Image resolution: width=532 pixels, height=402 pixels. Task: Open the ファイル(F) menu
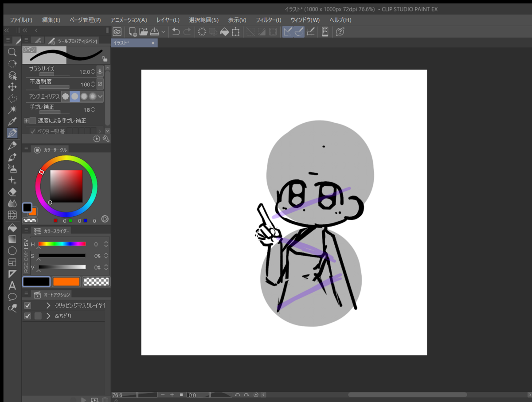tap(21, 20)
